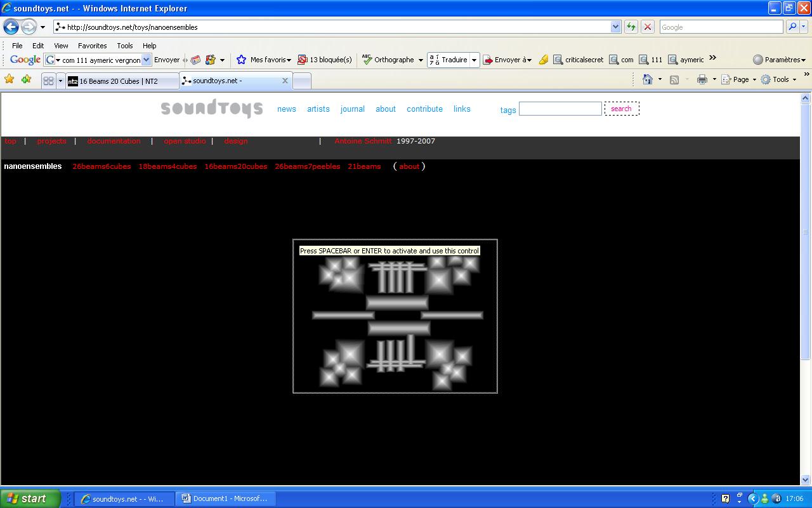Open the Favorites Center star icon

click(x=10, y=79)
